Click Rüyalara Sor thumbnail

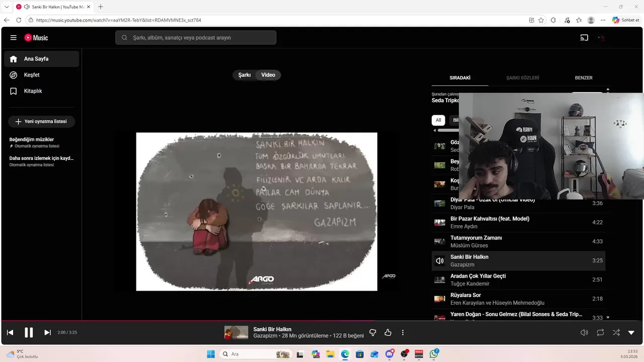click(440, 299)
